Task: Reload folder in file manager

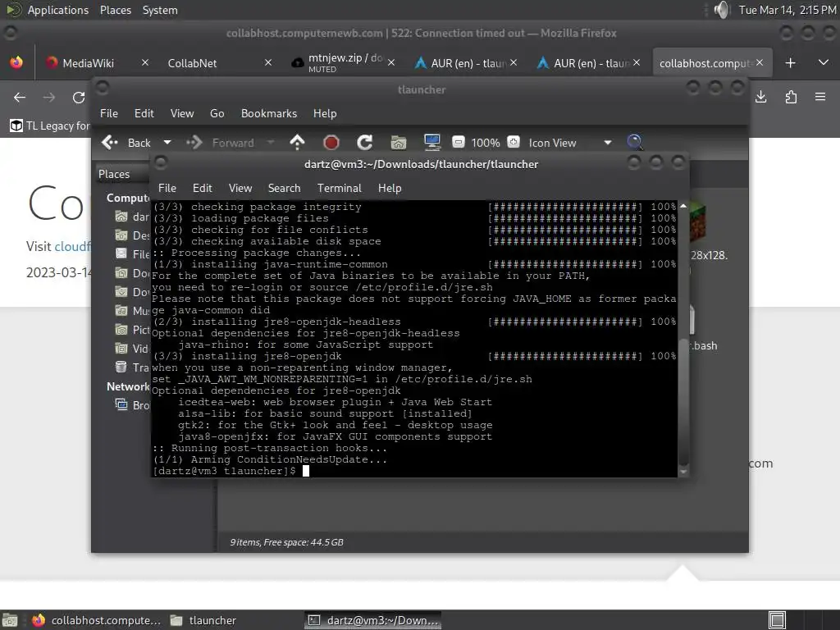Action: click(365, 143)
